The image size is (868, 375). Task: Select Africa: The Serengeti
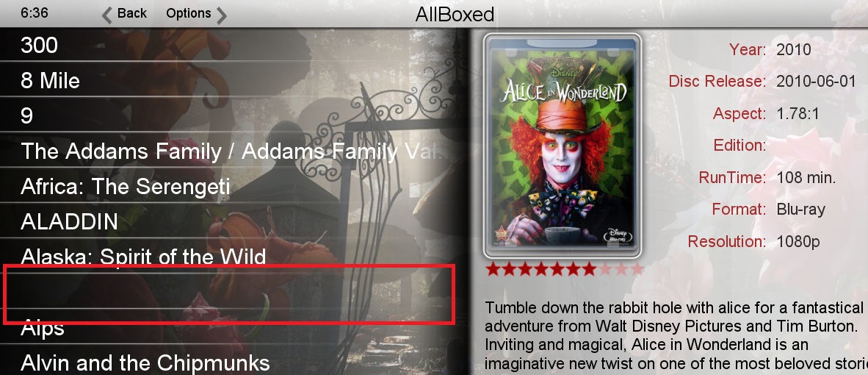[233, 187]
